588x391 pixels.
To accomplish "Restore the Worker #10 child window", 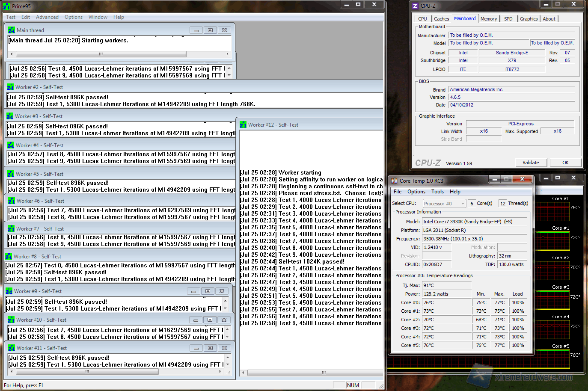I will [x=210, y=320].
